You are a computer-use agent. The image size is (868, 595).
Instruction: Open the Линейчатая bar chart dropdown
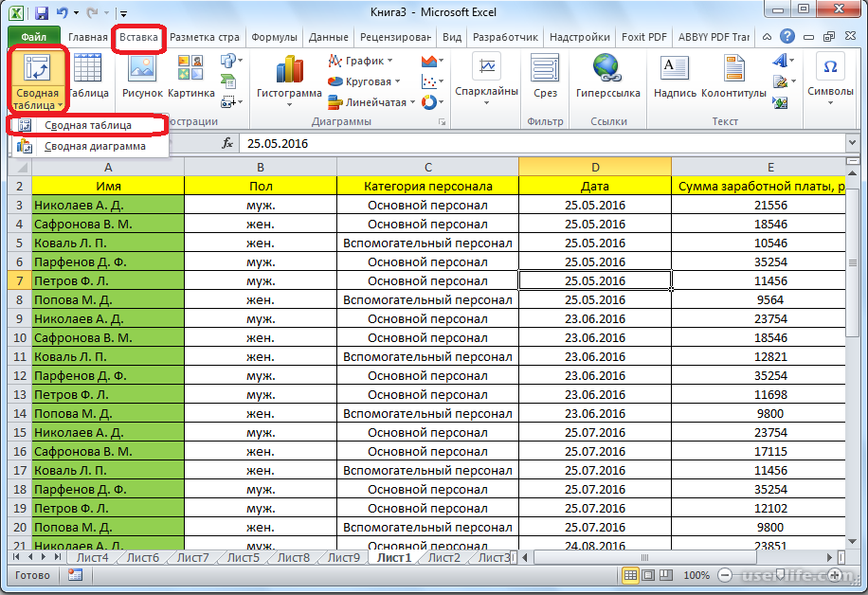coord(412,101)
